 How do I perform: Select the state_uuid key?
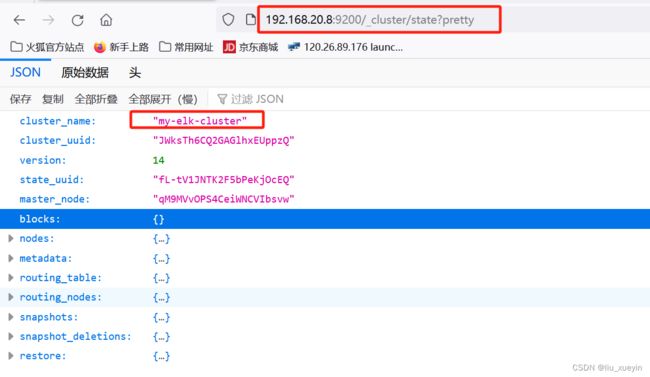point(52,180)
